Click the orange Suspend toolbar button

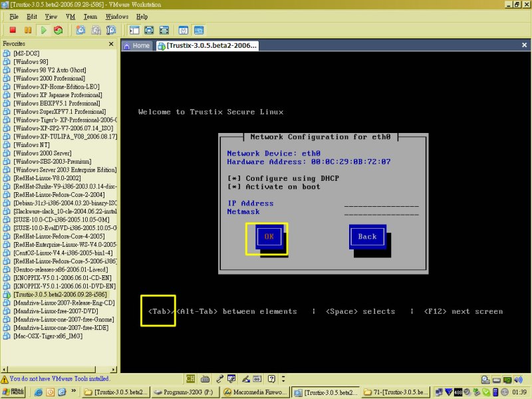[28, 30]
